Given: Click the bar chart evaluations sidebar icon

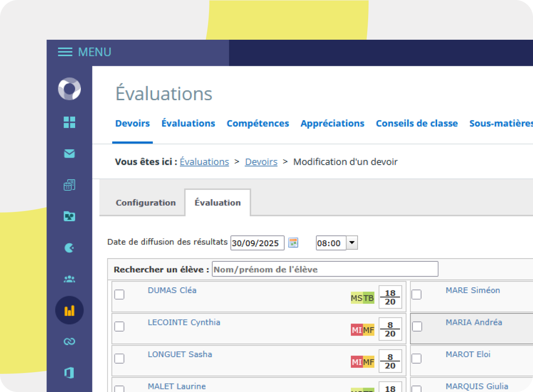Looking at the screenshot, I should pos(69,310).
